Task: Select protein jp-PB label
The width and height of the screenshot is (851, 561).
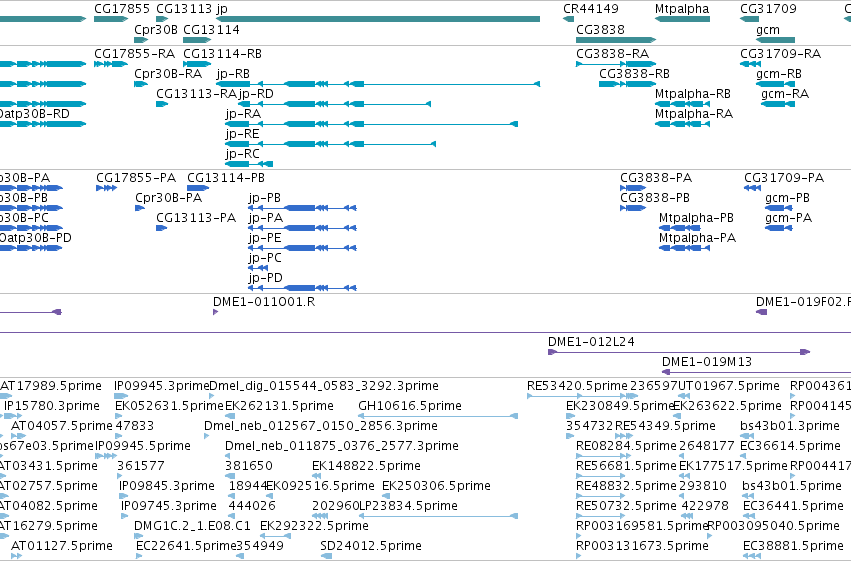Action: coord(264,199)
